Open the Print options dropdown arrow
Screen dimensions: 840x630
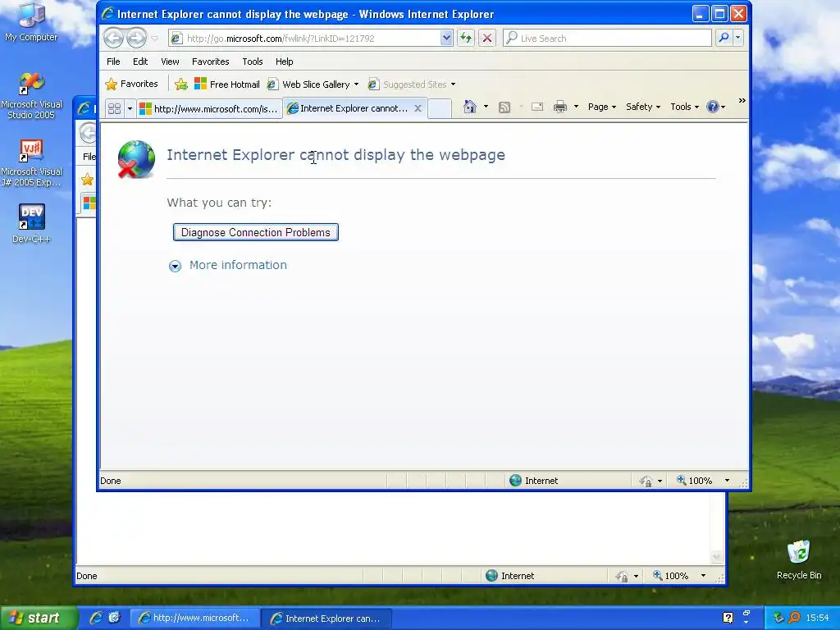(x=577, y=107)
